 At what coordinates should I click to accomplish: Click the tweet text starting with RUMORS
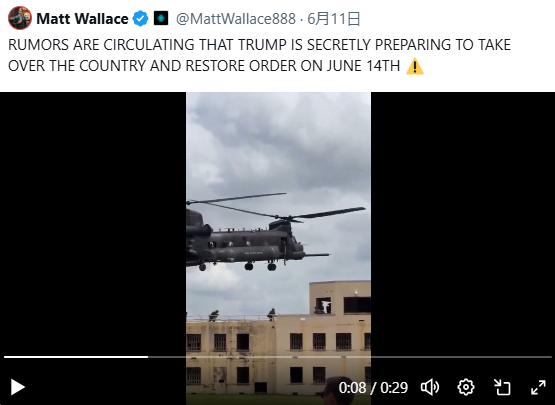click(259, 55)
